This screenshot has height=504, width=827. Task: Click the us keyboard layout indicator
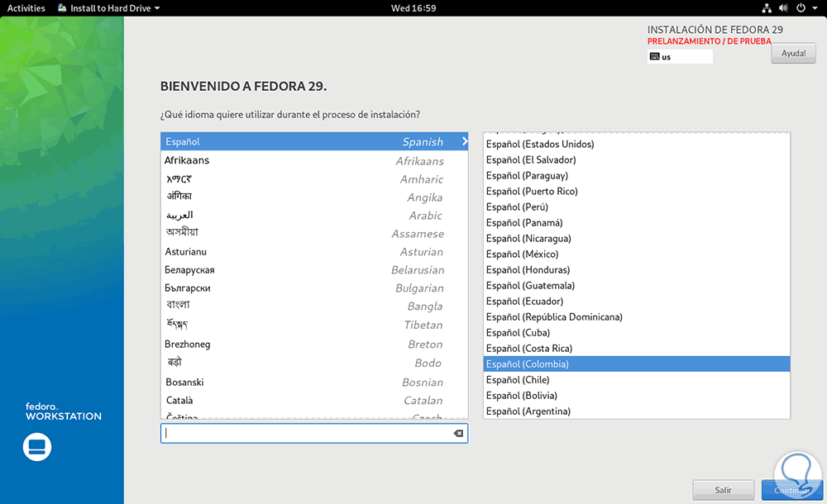pyautogui.click(x=680, y=56)
